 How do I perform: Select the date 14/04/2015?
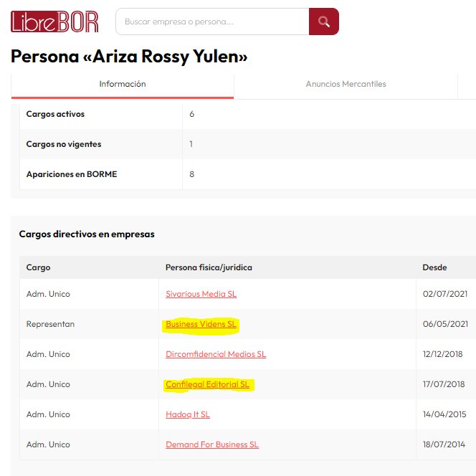pos(444,414)
